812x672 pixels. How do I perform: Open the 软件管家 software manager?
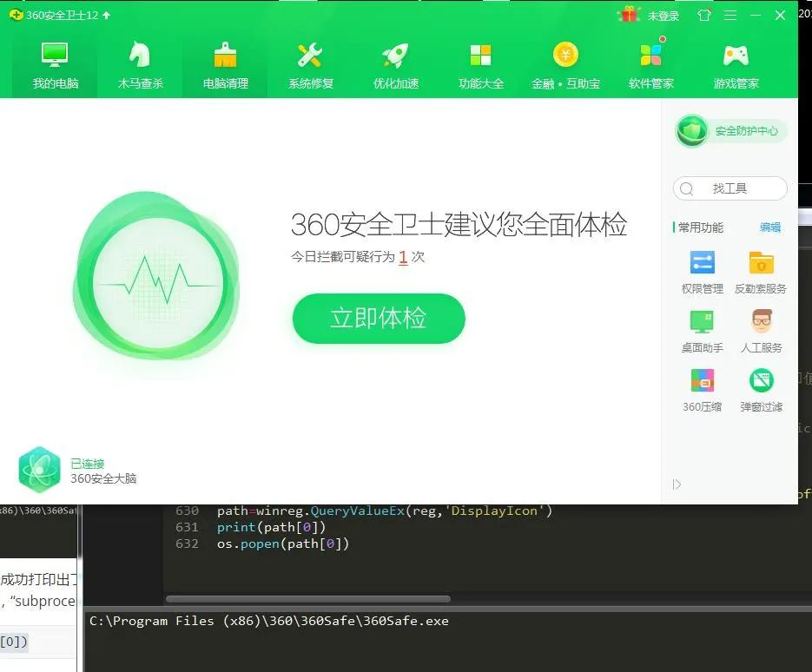pos(650,63)
